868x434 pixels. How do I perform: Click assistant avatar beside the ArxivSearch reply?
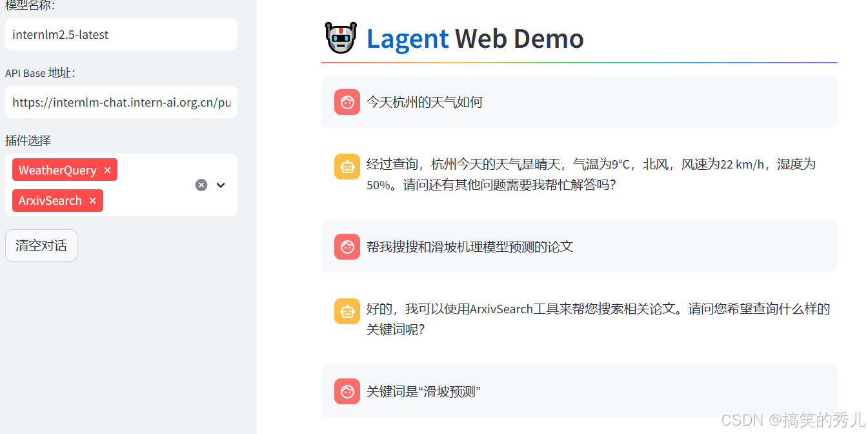click(347, 311)
